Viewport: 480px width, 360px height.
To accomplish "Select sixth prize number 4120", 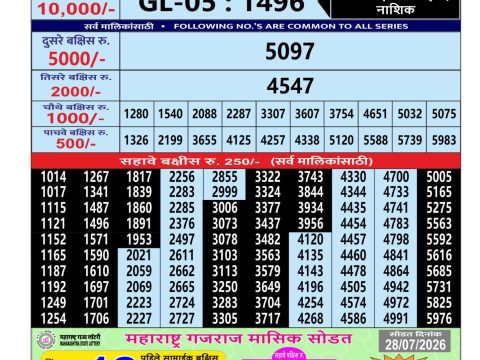I will (310, 239).
